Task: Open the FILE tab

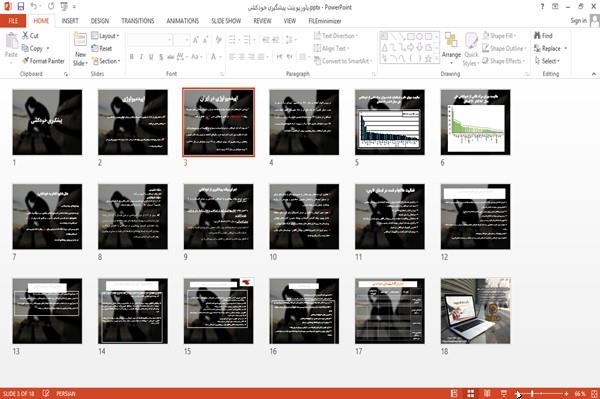Action: (x=13, y=21)
